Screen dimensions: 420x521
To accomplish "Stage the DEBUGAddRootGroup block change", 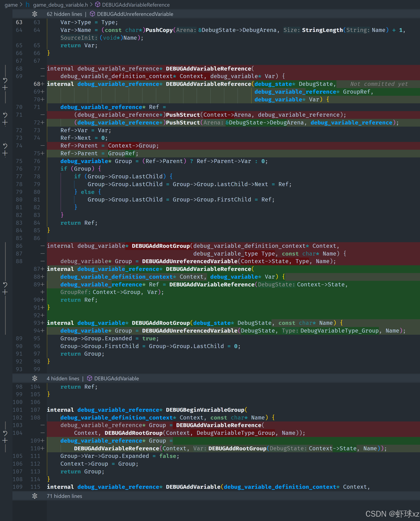I will tap(5, 292).
